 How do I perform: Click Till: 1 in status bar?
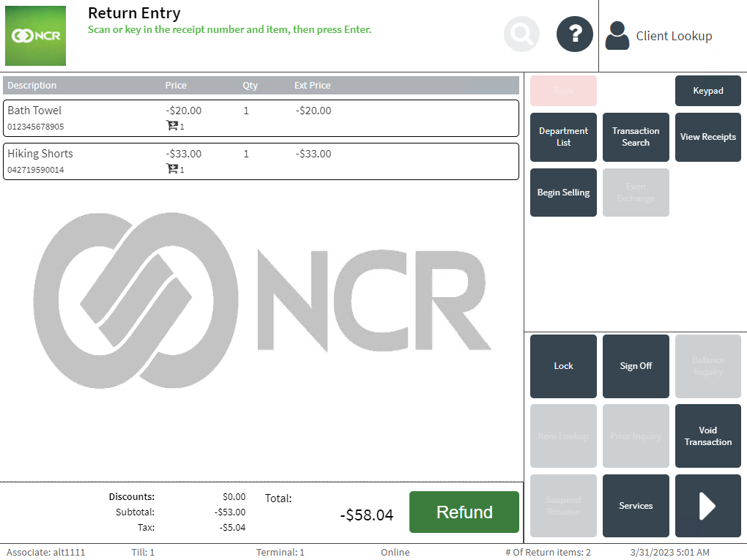point(143,553)
